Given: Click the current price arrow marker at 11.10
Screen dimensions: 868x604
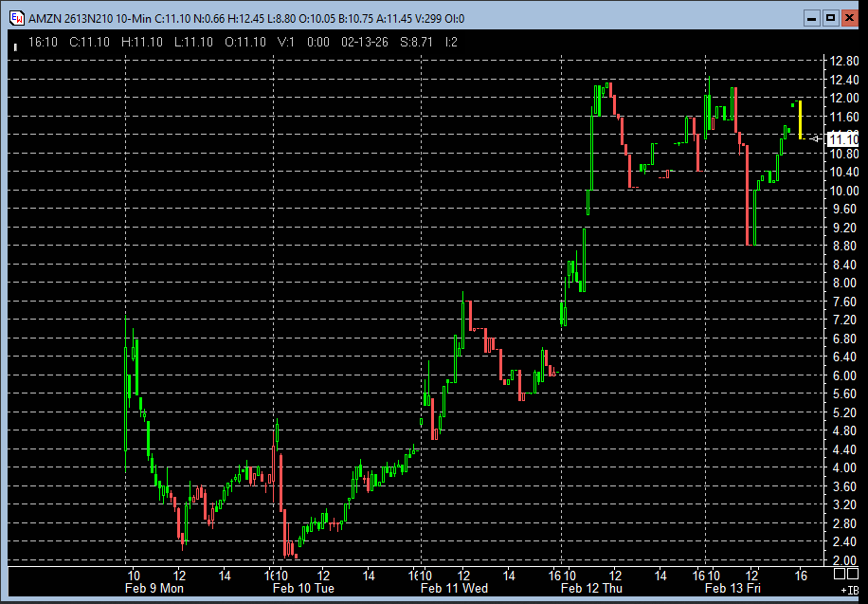Looking at the screenshot, I should [x=817, y=139].
